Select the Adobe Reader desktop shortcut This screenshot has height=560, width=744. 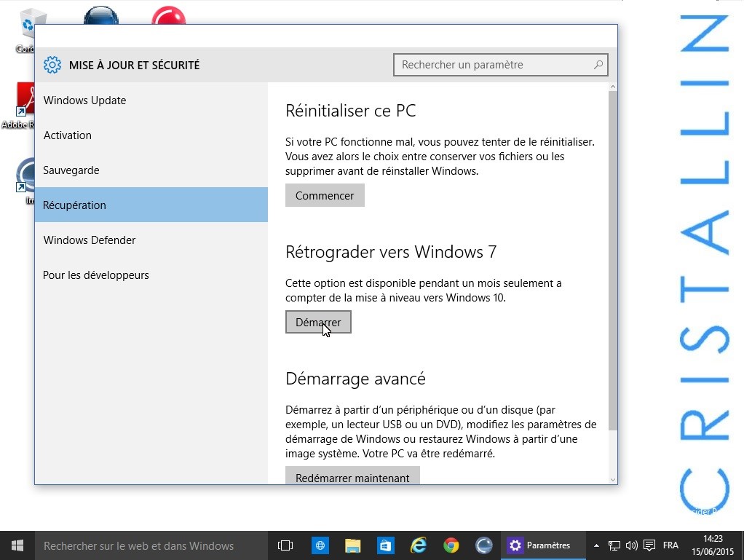19,106
